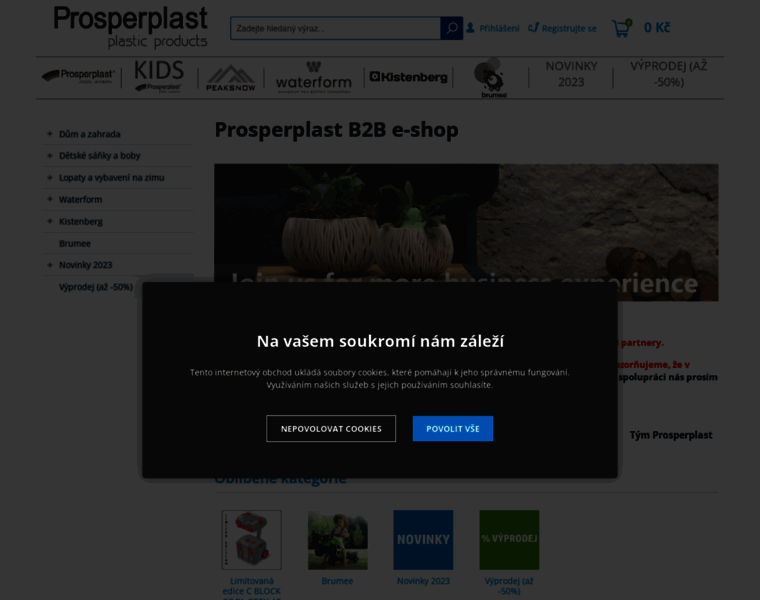Click the Prosperplast main logo

point(130,27)
